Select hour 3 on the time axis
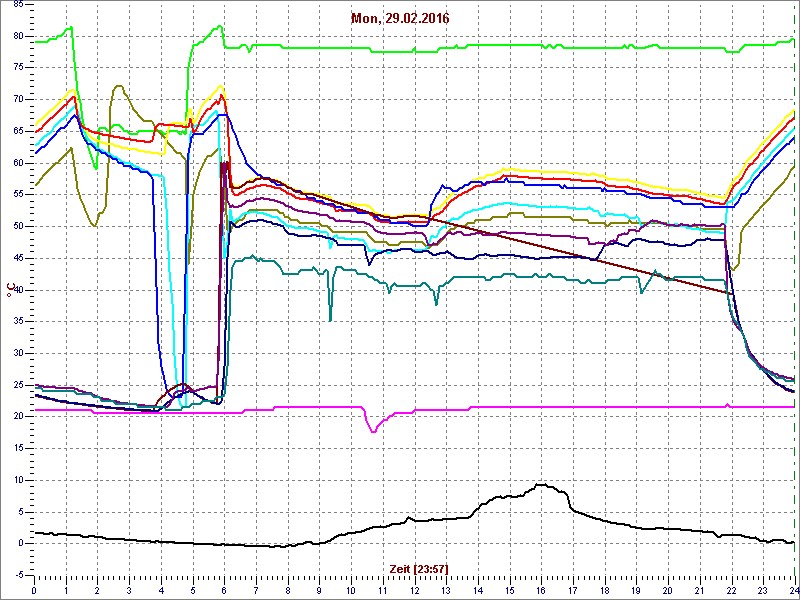 pos(129,588)
